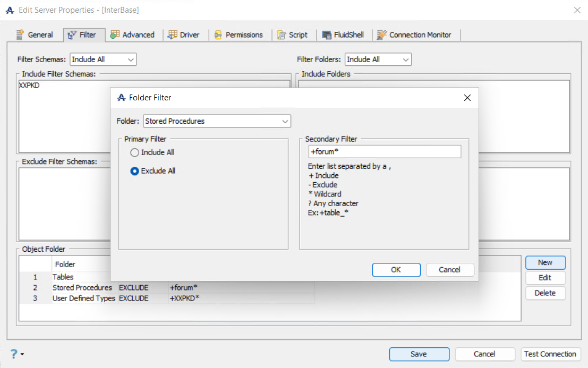Image resolution: width=588 pixels, height=368 pixels.
Task: Click the Advanced tab icon
Action: (115, 35)
